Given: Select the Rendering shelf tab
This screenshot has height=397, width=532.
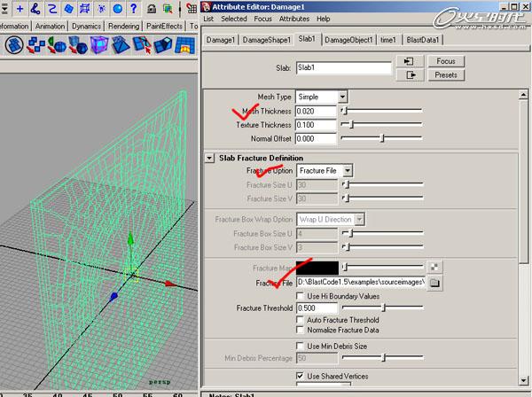Looking at the screenshot, I should (x=123, y=26).
